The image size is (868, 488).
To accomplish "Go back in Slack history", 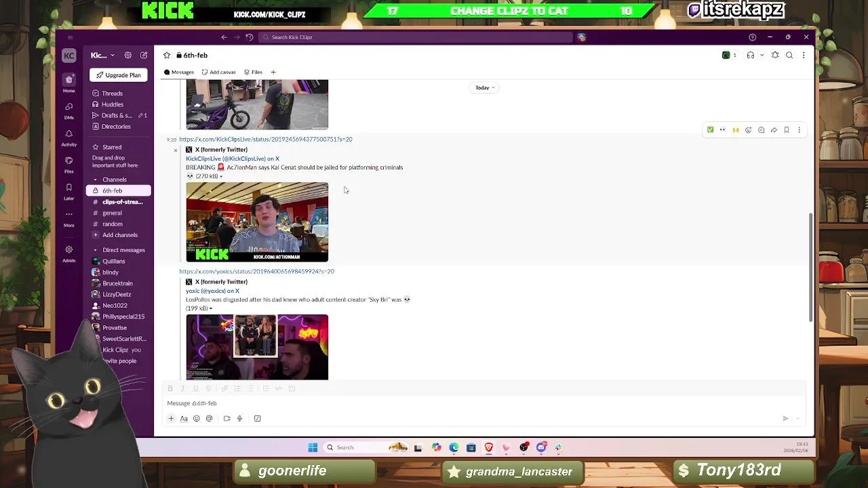I will click(x=224, y=37).
